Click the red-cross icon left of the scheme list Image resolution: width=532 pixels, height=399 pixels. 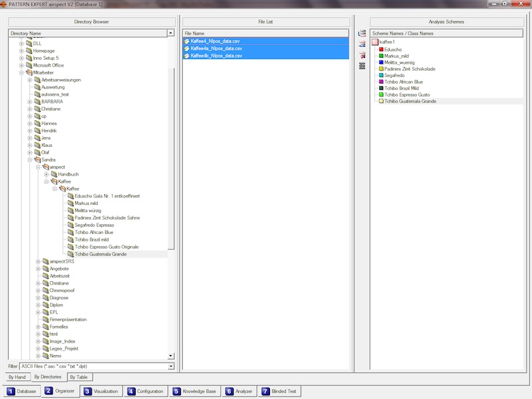(362, 55)
